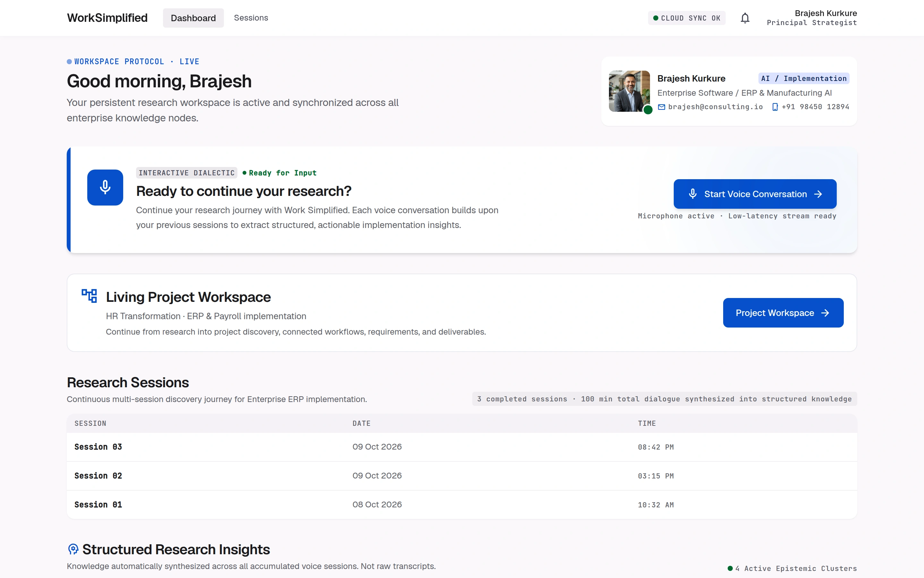Click the TIME column header
Image resolution: width=924 pixels, height=578 pixels.
(x=647, y=423)
